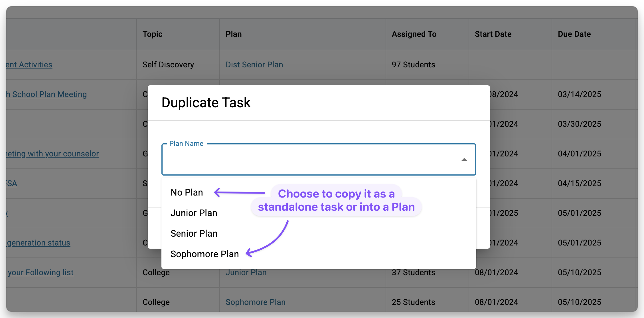Sort by Assigned To column header
The height and width of the screenshot is (318, 644).
pos(414,34)
